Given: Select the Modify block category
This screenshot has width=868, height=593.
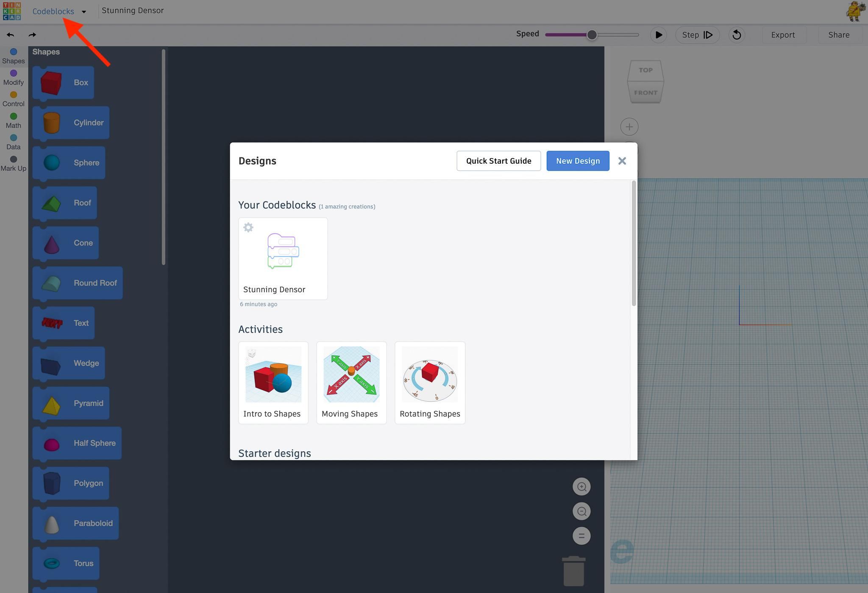Looking at the screenshot, I should click(14, 78).
